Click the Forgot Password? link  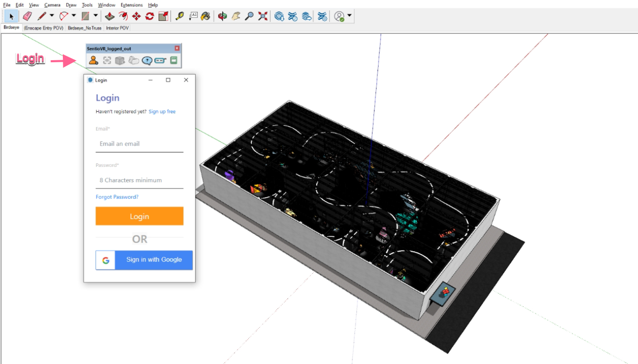pyautogui.click(x=117, y=197)
